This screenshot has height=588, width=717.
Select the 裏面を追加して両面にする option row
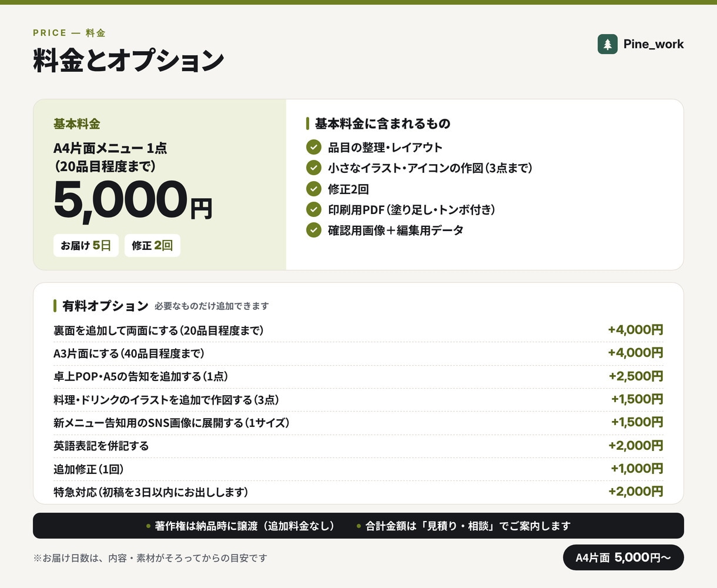coord(358,330)
